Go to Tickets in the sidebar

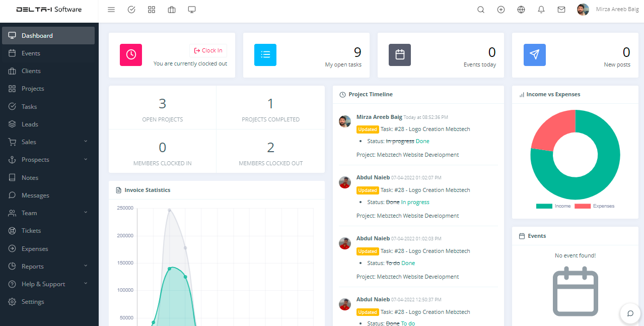(x=31, y=231)
